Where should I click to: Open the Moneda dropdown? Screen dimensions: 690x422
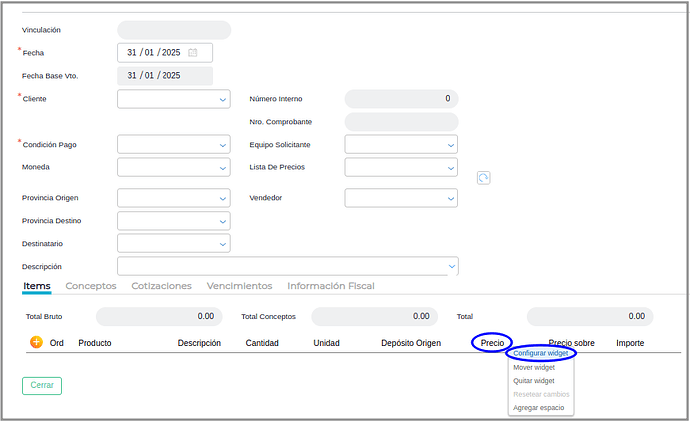173,167
